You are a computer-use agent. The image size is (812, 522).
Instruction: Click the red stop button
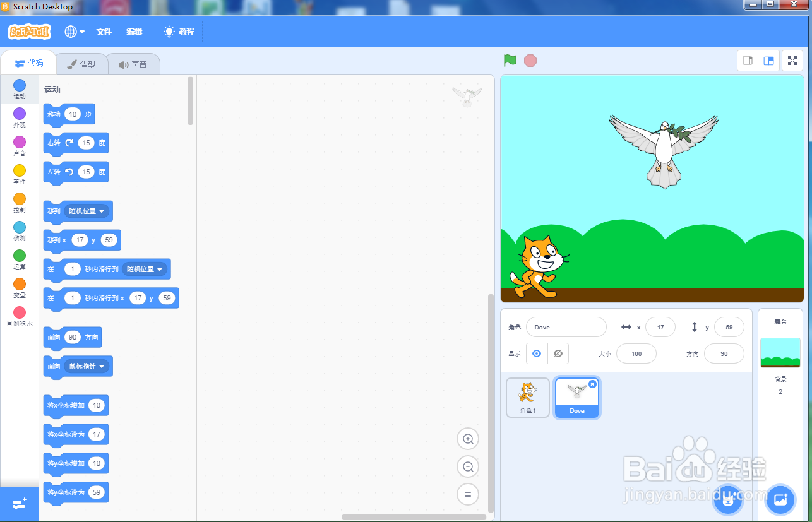tap(530, 61)
